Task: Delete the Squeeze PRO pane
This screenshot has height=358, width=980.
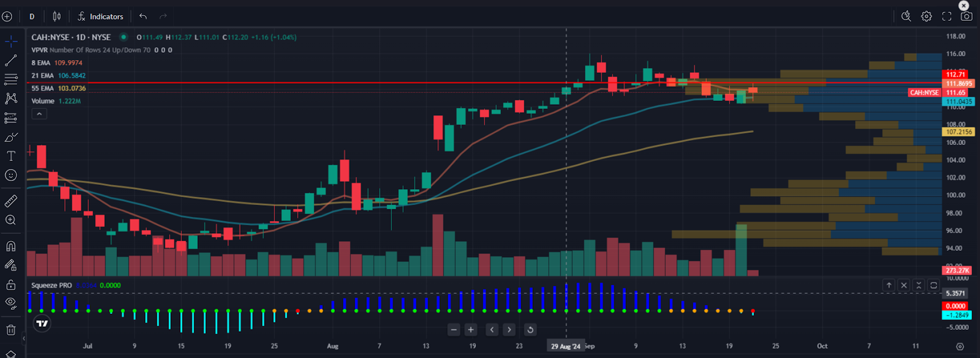Action: pyautogui.click(x=904, y=285)
